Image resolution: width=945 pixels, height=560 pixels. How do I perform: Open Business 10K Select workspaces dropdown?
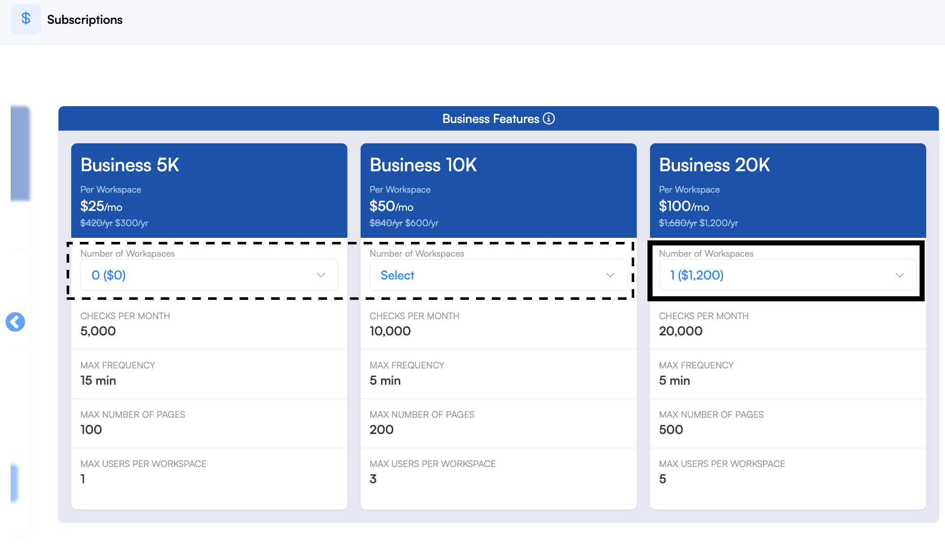point(498,275)
